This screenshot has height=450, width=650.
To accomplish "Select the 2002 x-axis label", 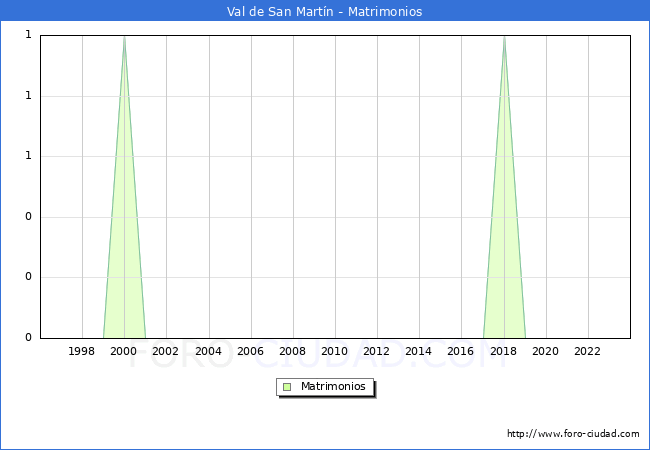I will [166, 351].
